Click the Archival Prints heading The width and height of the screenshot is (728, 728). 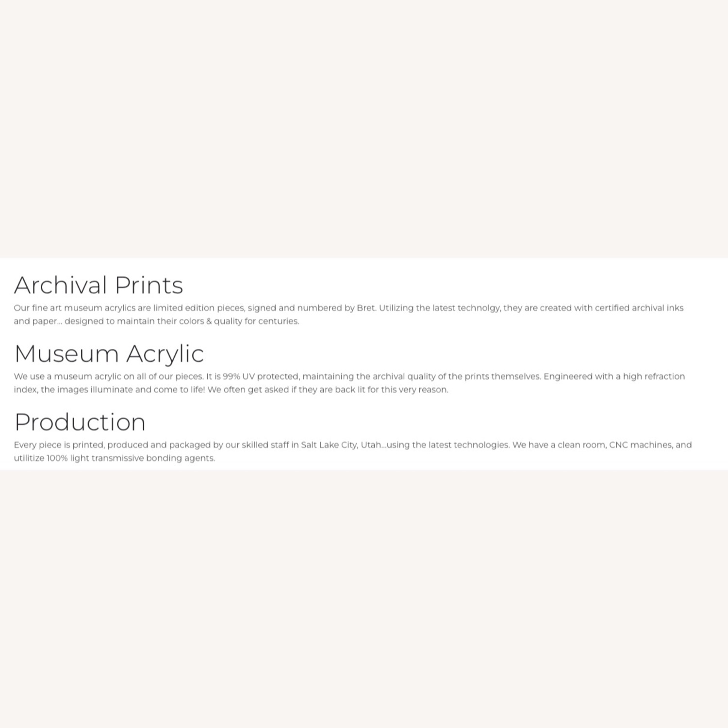coord(99,285)
